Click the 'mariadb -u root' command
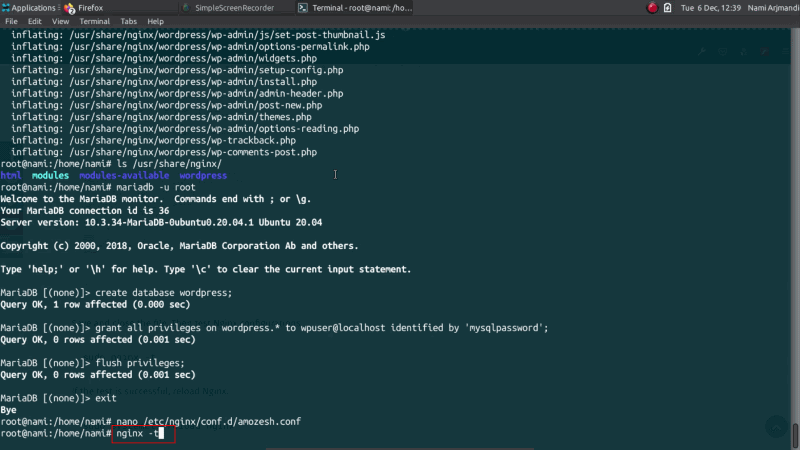The image size is (800, 450). [156, 187]
